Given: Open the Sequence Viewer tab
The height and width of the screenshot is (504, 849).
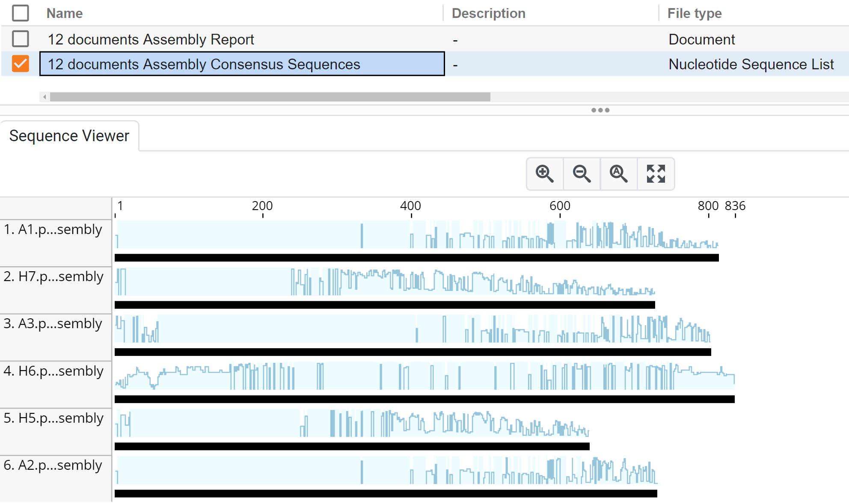Looking at the screenshot, I should click(69, 136).
